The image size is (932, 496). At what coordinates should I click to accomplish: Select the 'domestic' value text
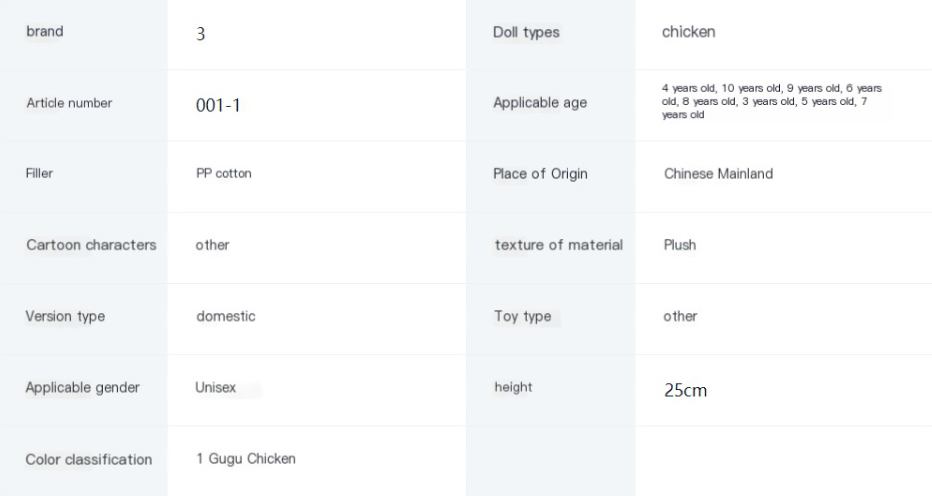226,317
